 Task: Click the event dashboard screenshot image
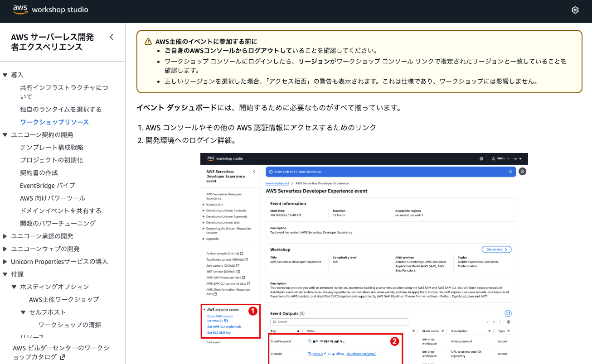click(364, 259)
